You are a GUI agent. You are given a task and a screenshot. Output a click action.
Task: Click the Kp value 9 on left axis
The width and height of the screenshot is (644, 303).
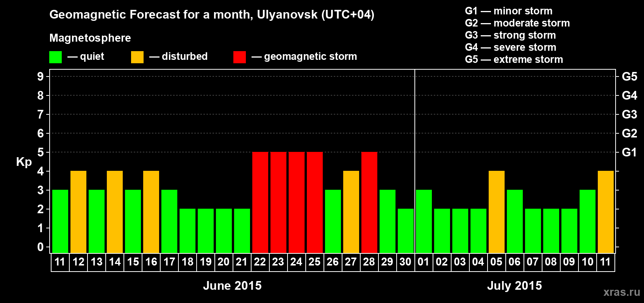click(41, 77)
